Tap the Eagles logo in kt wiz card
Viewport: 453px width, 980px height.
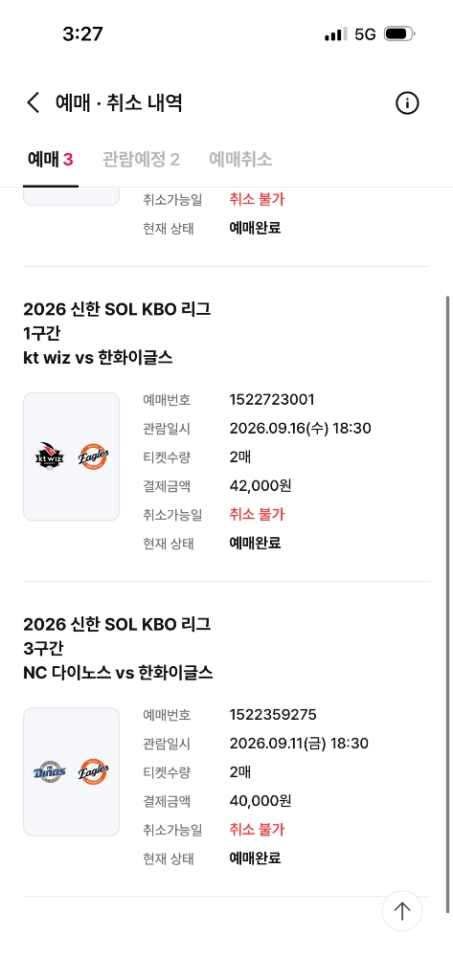(x=94, y=457)
